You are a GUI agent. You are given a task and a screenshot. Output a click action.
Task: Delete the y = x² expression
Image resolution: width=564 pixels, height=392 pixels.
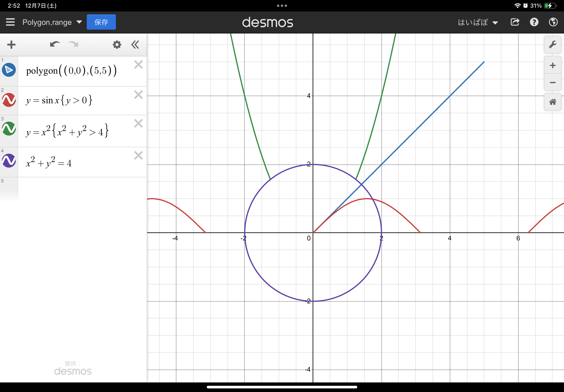pyautogui.click(x=138, y=123)
